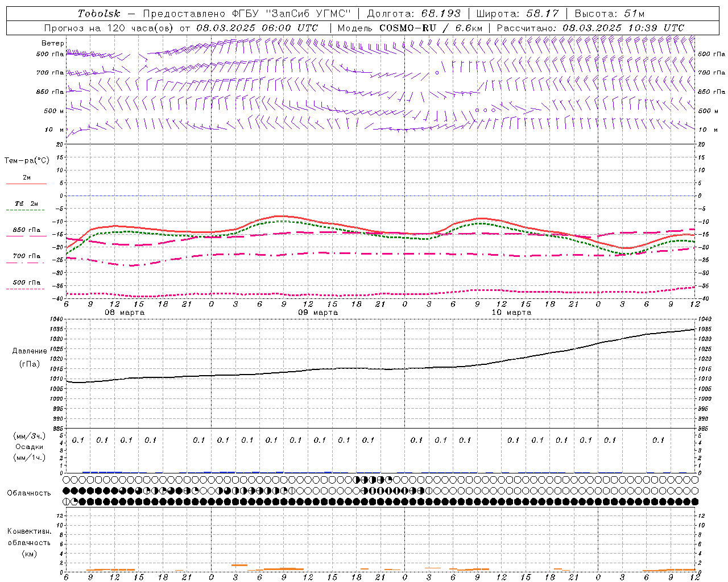The height and width of the screenshot is (582, 728).
Task: Click the "10 марта" date label
Action: coord(511,313)
